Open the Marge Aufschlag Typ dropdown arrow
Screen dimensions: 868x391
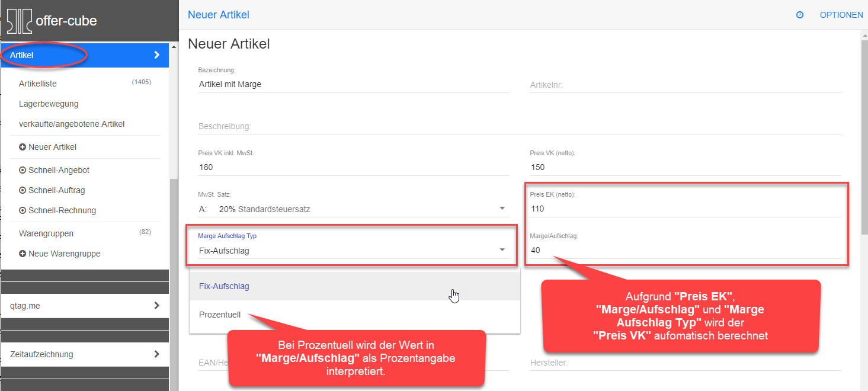tap(502, 250)
